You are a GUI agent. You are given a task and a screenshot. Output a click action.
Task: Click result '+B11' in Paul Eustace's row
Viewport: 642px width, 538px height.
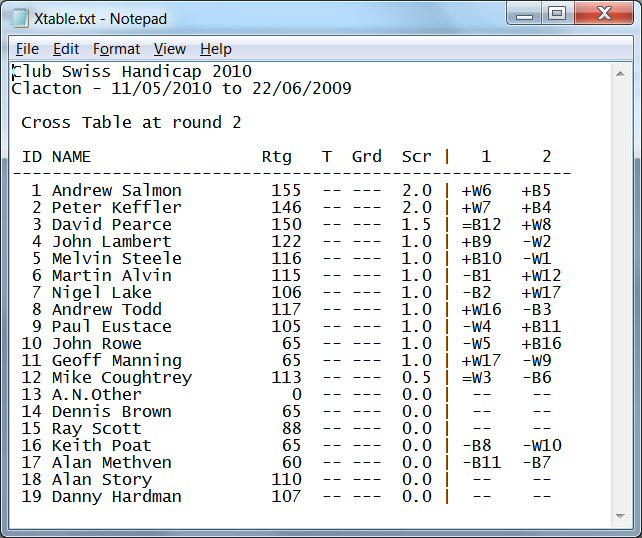[x=541, y=326]
